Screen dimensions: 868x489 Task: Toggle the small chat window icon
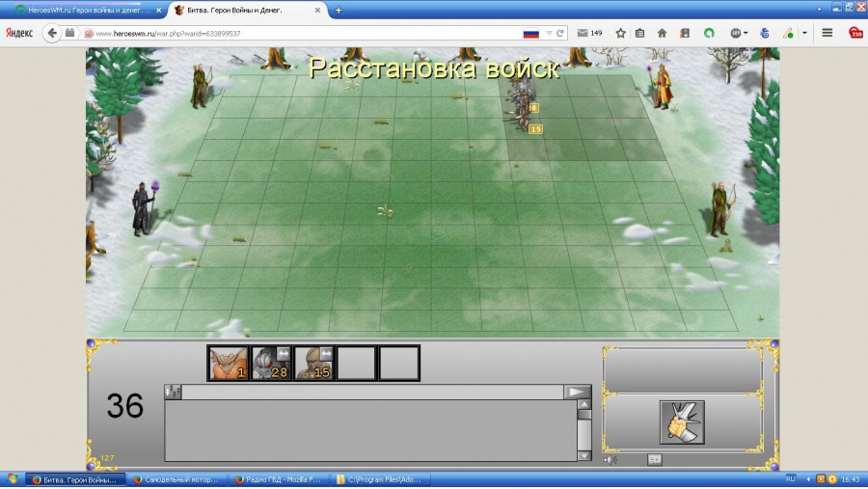coord(654,460)
